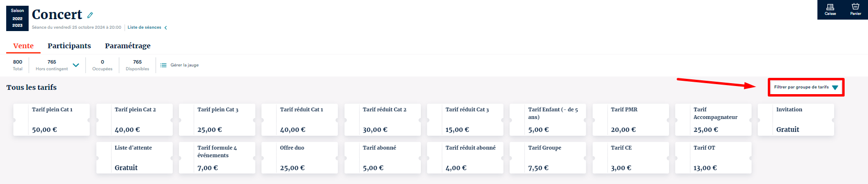Select the Invitation Gratuit ticket
The height and width of the screenshot is (184, 868).
pos(796,119)
